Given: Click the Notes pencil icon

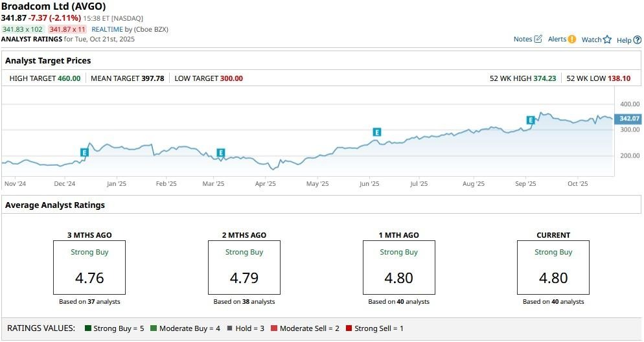Looking at the screenshot, I should (x=538, y=40).
